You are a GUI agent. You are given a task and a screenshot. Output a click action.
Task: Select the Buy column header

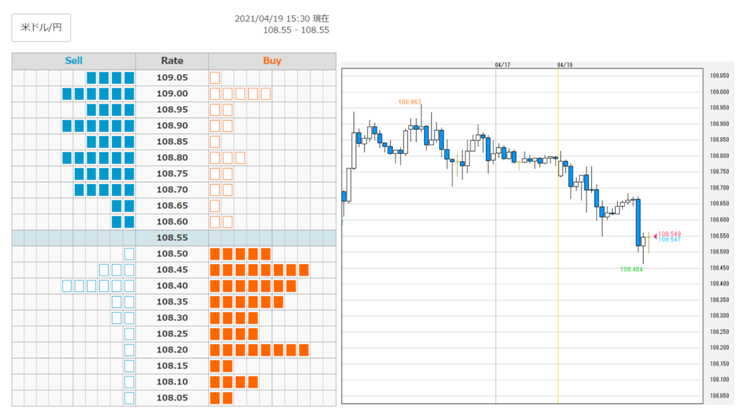click(x=272, y=60)
